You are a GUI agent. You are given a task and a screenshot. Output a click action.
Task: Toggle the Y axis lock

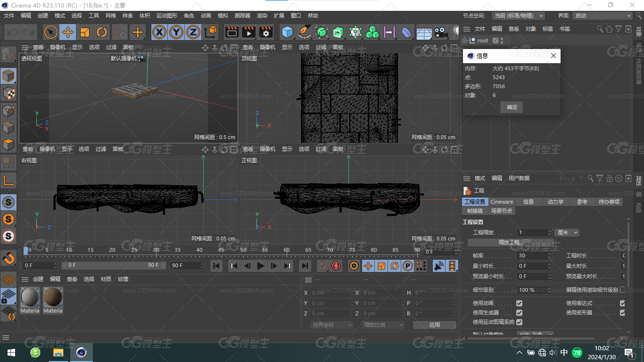[x=176, y=32]
